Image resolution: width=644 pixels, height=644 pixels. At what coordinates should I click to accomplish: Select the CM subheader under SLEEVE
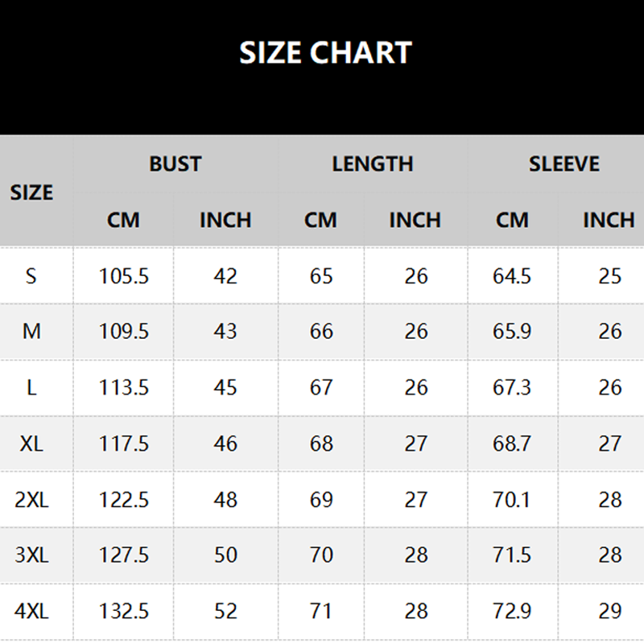click(x=512, y=220)
